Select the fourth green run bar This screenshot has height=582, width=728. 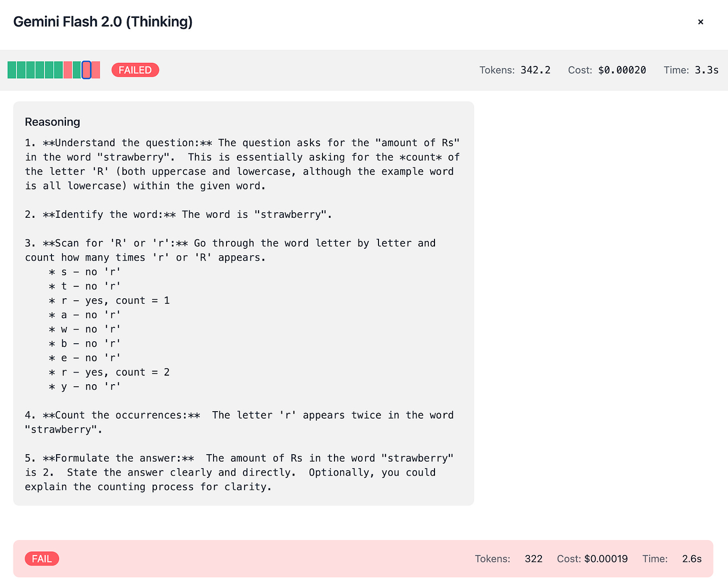pos(40,70)
